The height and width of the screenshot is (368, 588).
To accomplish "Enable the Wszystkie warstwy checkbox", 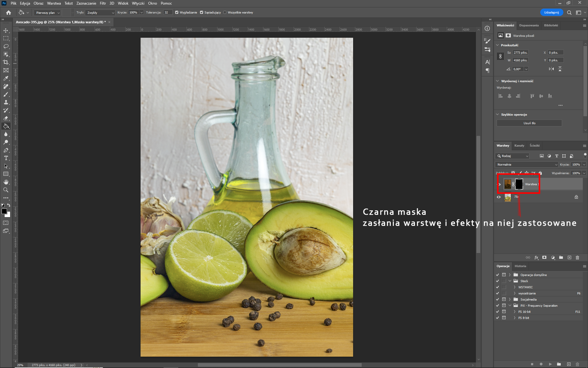I will pos(225,13).
